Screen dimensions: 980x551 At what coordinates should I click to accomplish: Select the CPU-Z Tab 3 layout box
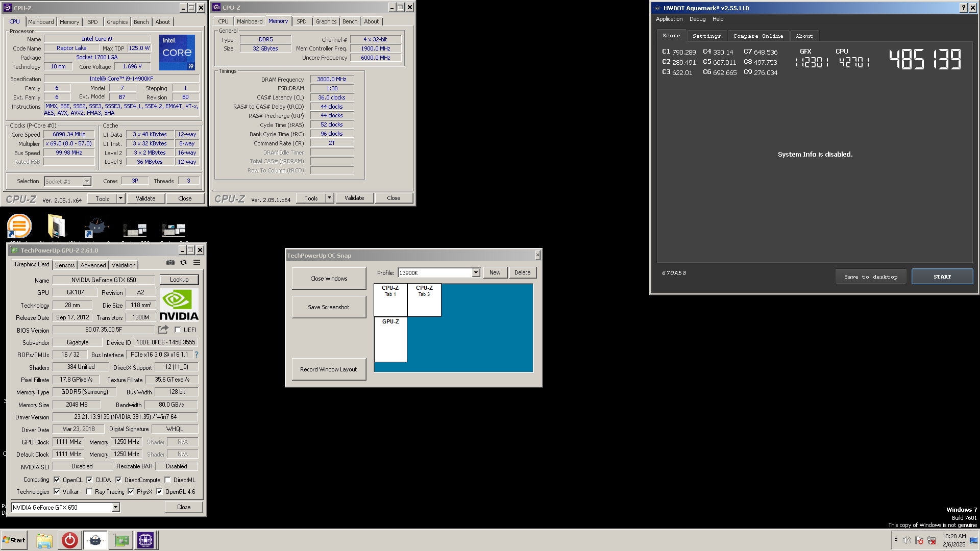[424, 300]
